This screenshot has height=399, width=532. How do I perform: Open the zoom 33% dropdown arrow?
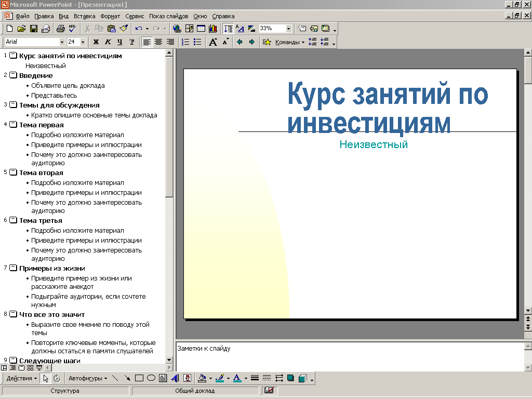click(x=288, y=29)
